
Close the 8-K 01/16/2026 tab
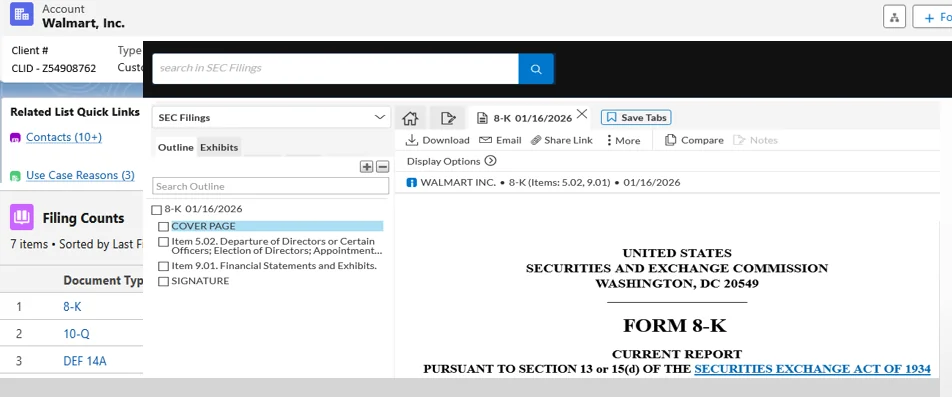tap(582, 114)
